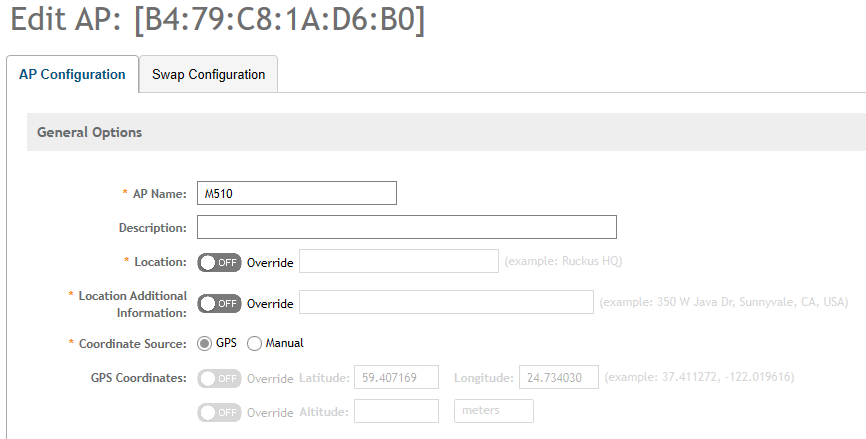The image size is (866, 439).
Task: Open the Swap Configuration tab
Action: 208,75
